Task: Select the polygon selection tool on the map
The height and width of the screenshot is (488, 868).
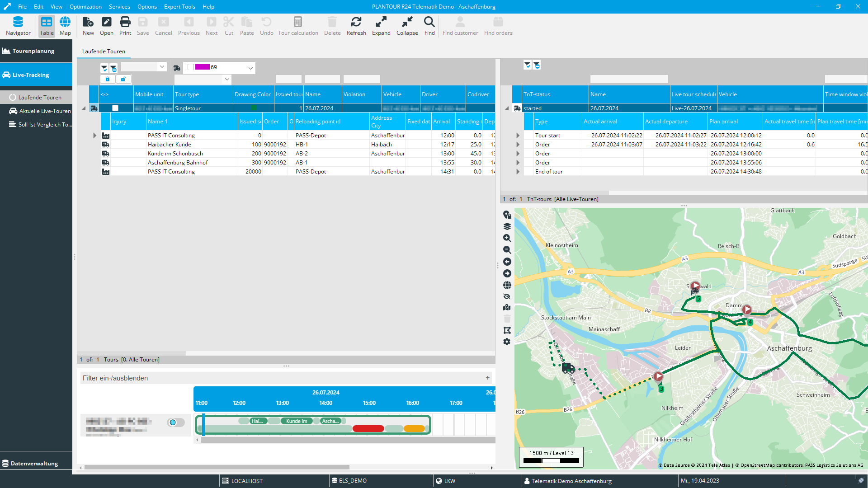Action: 507,330
